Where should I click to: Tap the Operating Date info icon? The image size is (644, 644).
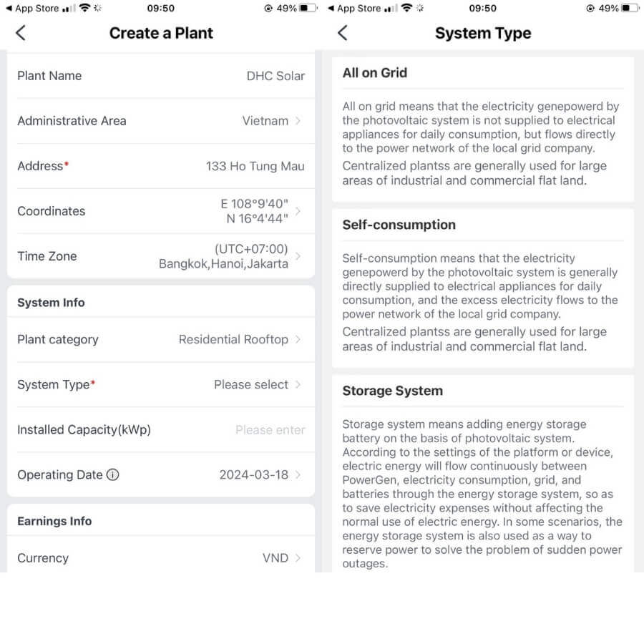tap(112, 475)
